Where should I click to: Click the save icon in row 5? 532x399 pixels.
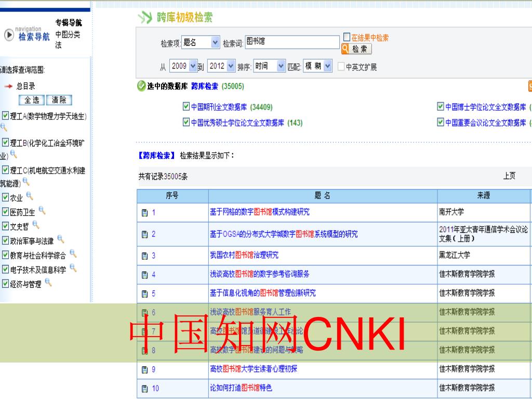click(144, 294)
